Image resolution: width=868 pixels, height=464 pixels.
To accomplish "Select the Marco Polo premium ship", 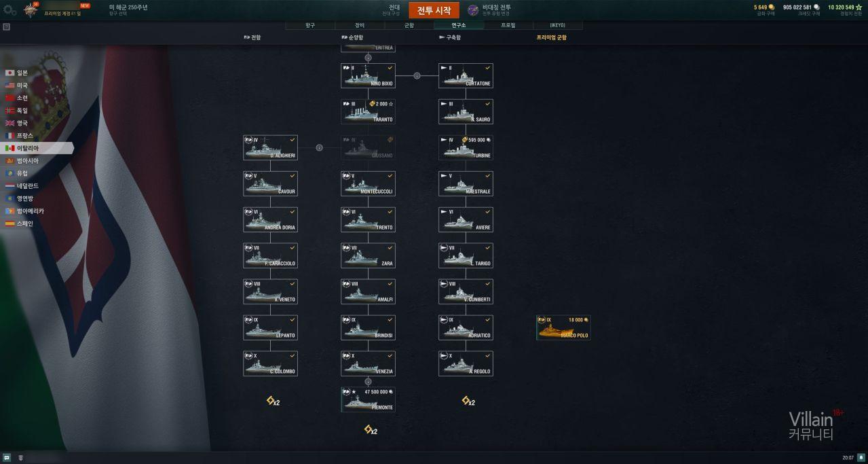I will point(563,327).
